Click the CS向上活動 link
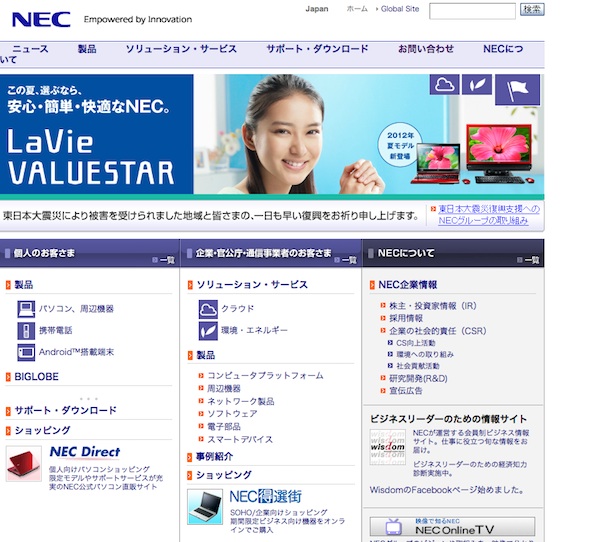This screenshot has height=542, width=600. pos(416,343)
